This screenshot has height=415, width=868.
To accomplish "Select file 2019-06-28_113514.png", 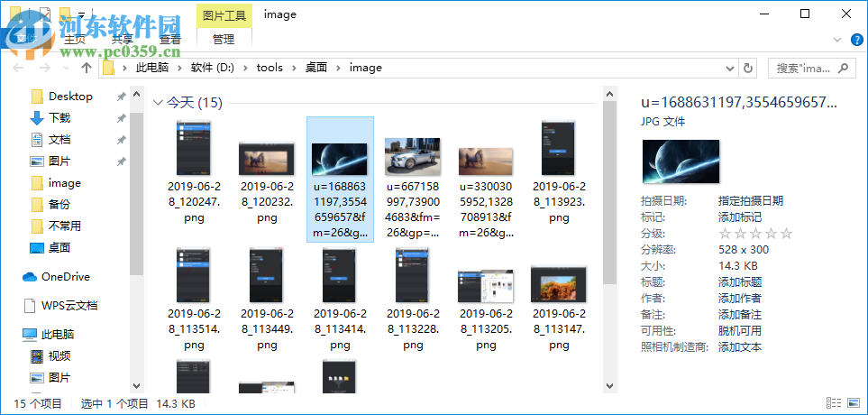I will click(x=193, y=300).
